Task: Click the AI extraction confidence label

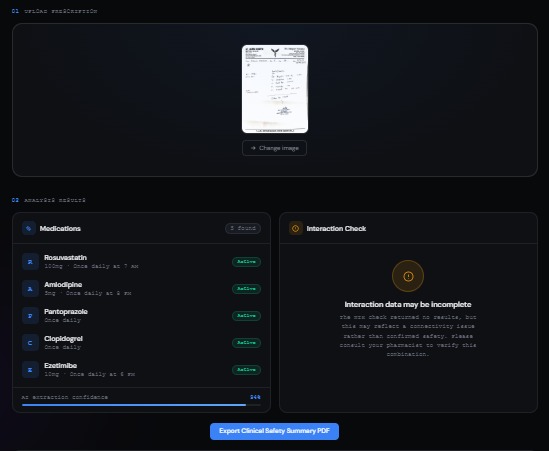Action: 65,397
